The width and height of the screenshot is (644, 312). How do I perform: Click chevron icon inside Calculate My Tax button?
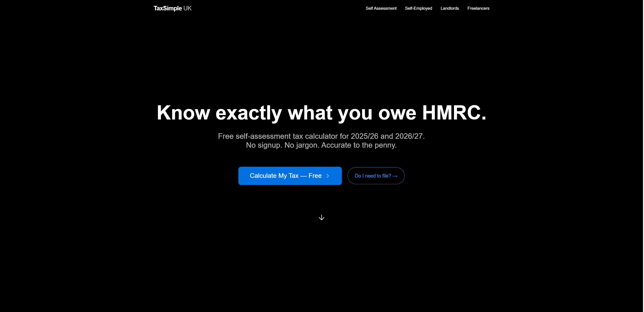[328, 176]
